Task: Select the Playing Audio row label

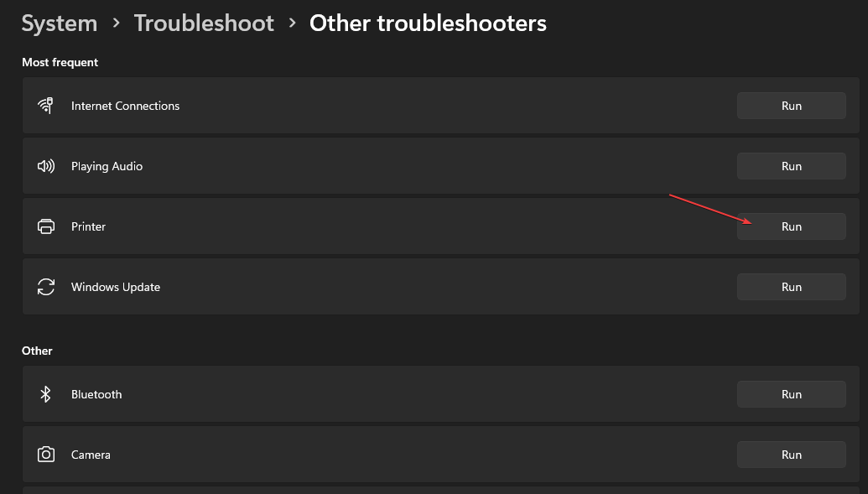Action: click(x=107, y=166)
